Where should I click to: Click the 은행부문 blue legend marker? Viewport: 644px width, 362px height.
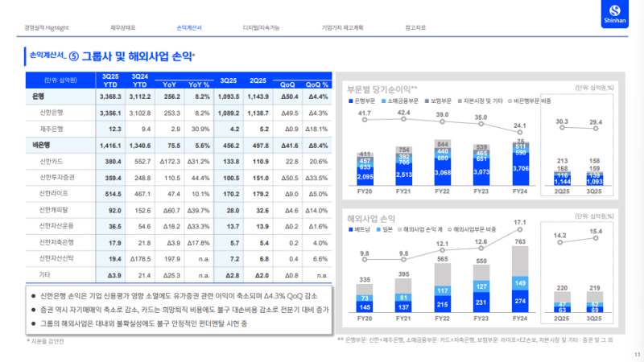[349, 102]
